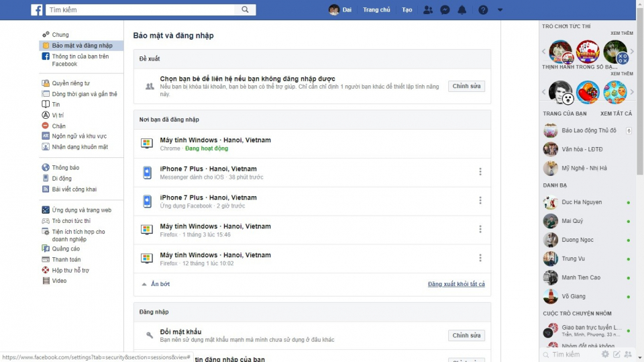Click Đăng xuất khỏi tất cả link

click(x=456, y=284)
